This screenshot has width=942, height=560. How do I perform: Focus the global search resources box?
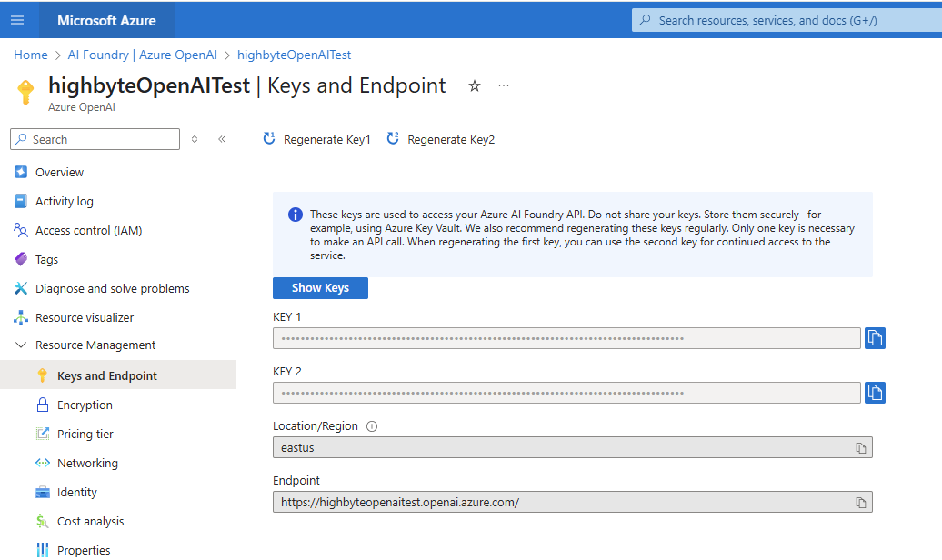(787, 20)
